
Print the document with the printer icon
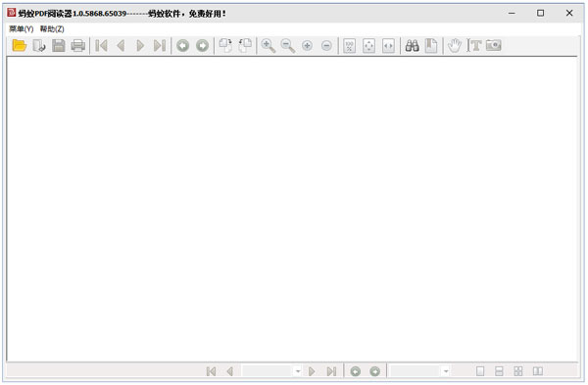78,46
